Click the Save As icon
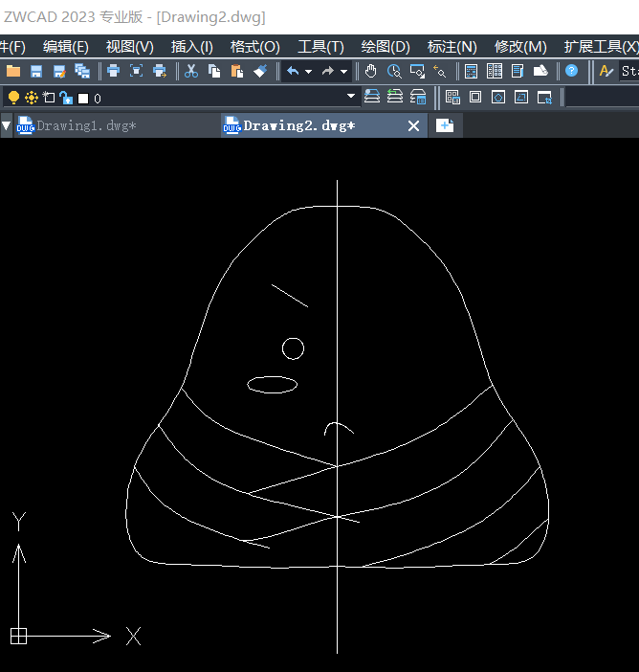 coord(59,71)
